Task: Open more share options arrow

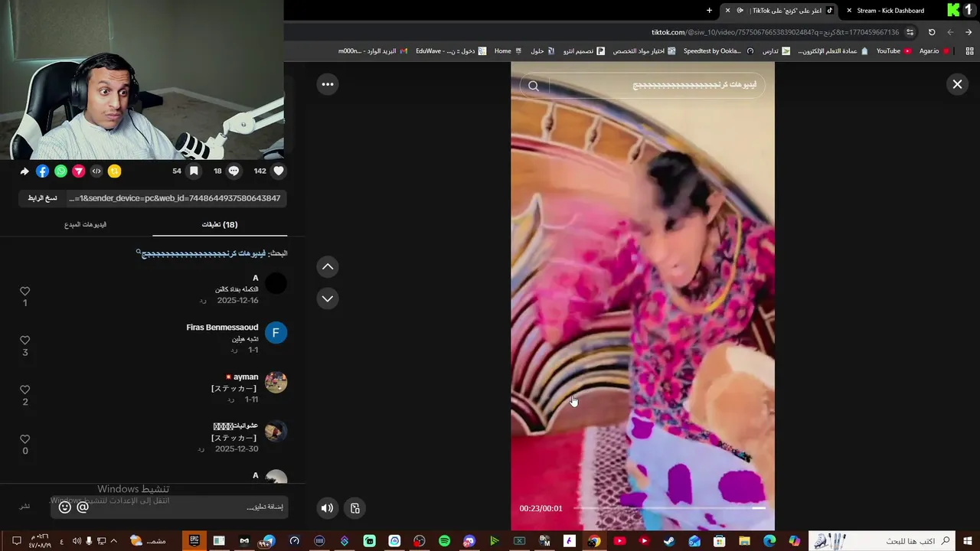Action: 24,171
